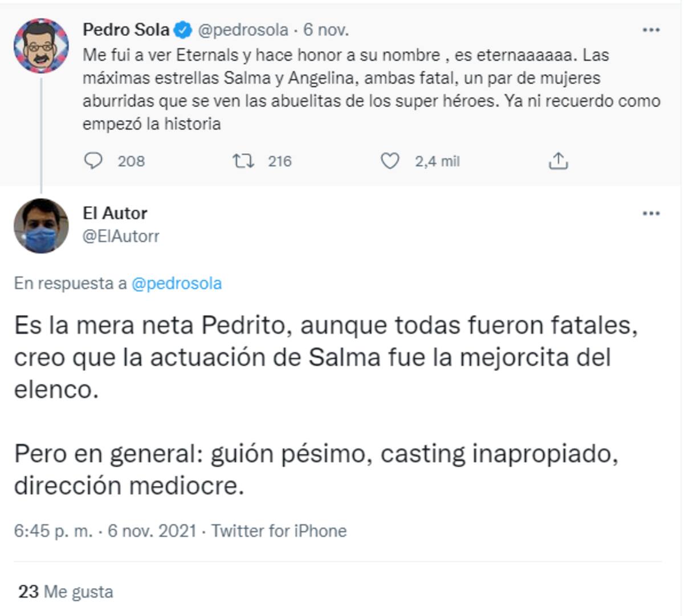The height and width of the screenshot is (616, 684).
Task: Click the reply icon on Pedro Sola's tweet
Action: click(x=93, y=161)
